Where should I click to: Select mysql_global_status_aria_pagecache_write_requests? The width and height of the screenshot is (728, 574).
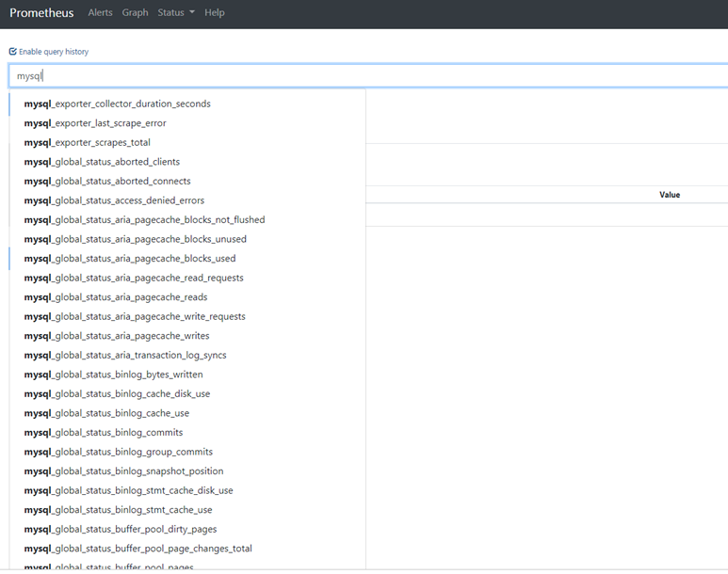[x=187, y=316]
